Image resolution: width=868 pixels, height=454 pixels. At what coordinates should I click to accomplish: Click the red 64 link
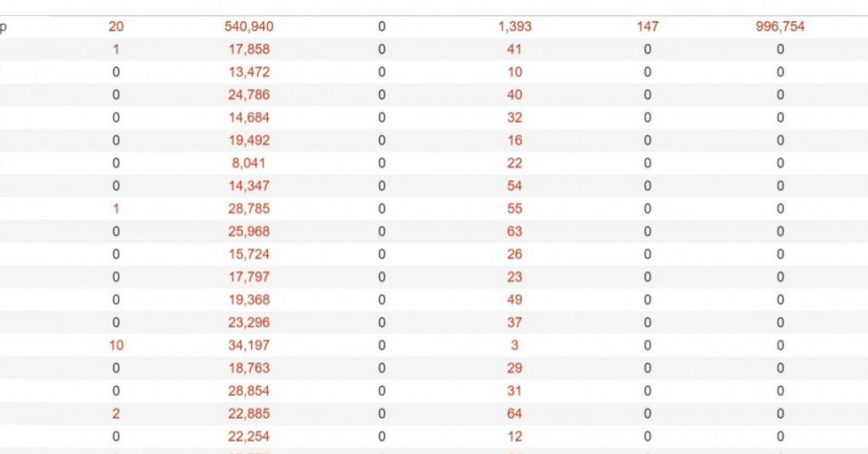[514, 414]
